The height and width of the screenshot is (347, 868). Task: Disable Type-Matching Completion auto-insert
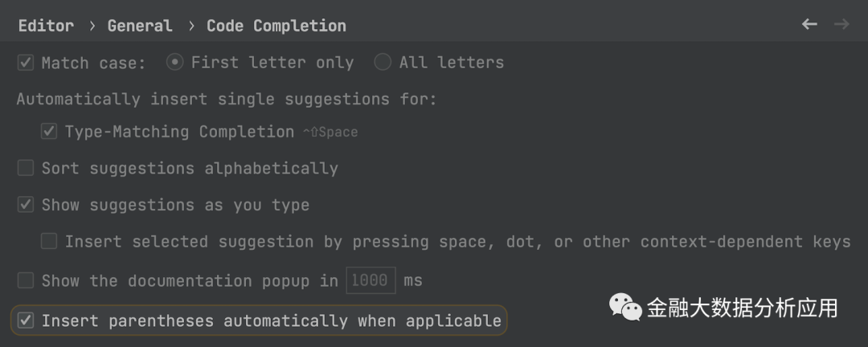pos(49,132)
